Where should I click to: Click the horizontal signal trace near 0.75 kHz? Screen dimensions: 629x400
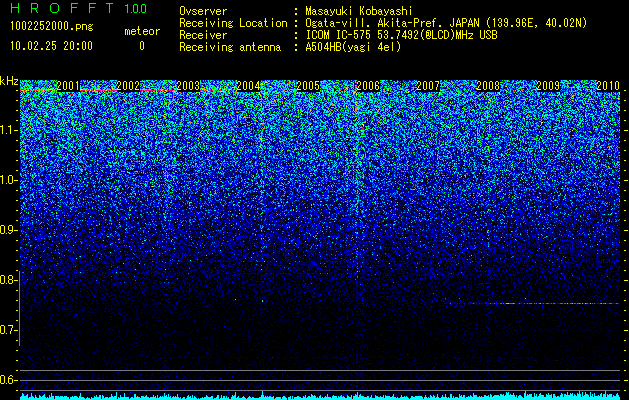click(x=534, y=303)
